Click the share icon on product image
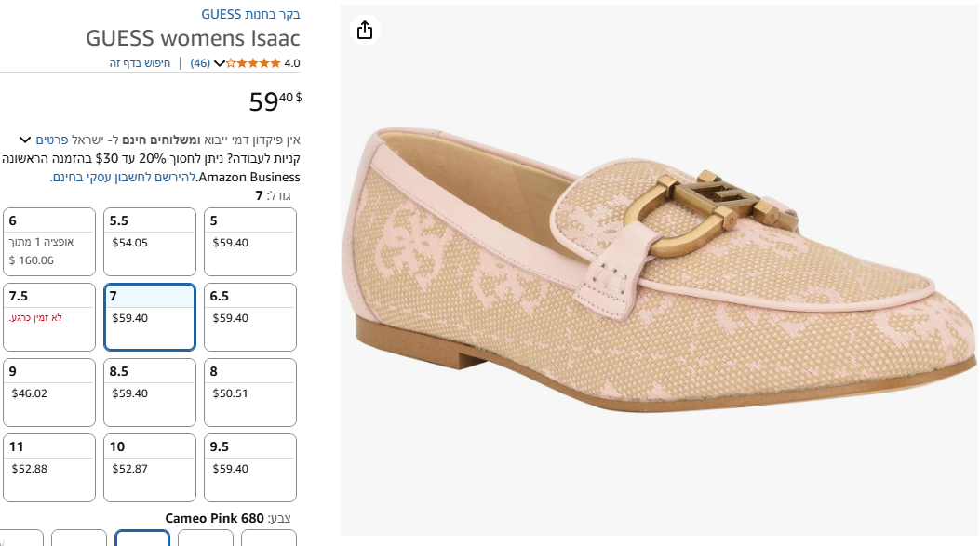 365,30
